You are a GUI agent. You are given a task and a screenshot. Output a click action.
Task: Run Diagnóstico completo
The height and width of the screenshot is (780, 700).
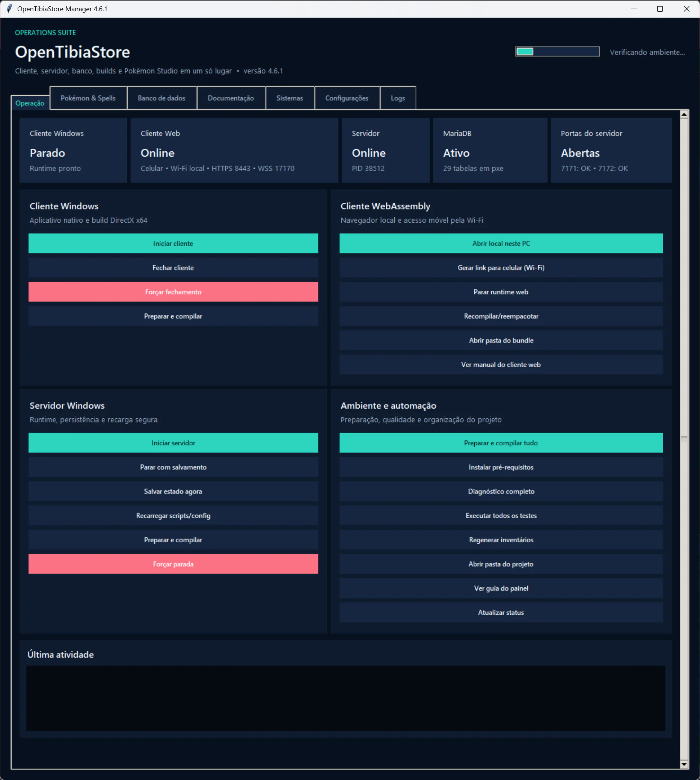pyautogui.click(x=501, y=492)
